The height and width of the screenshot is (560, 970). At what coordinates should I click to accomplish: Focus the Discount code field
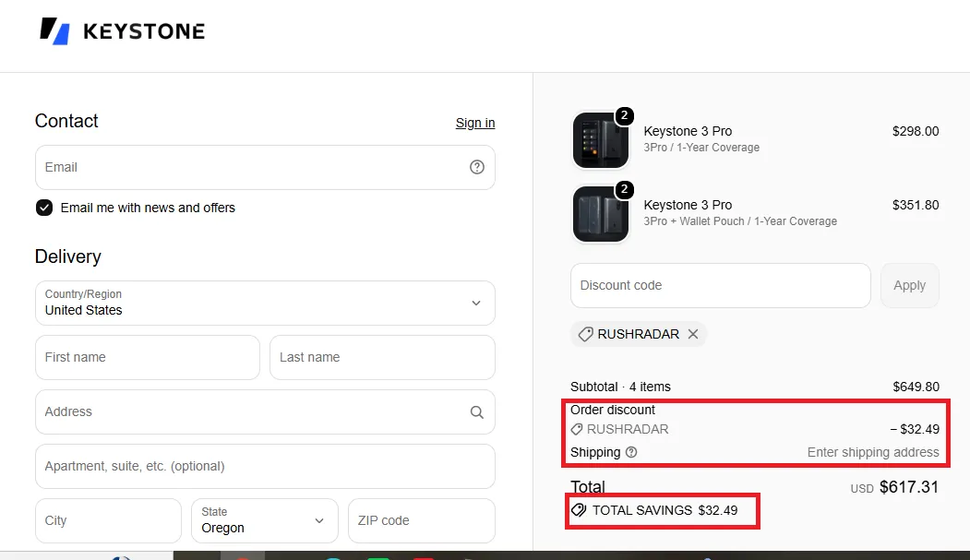point(720,286)
